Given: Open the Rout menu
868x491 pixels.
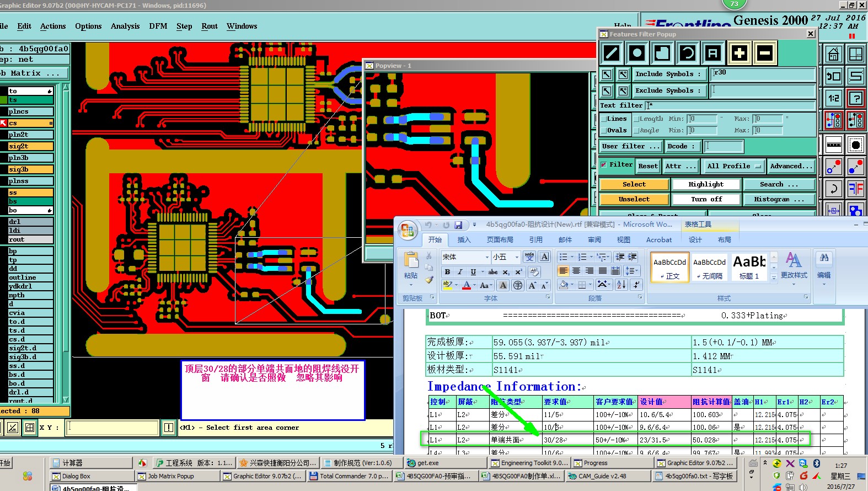Looking at the screenshot, I should click(210, 26).
